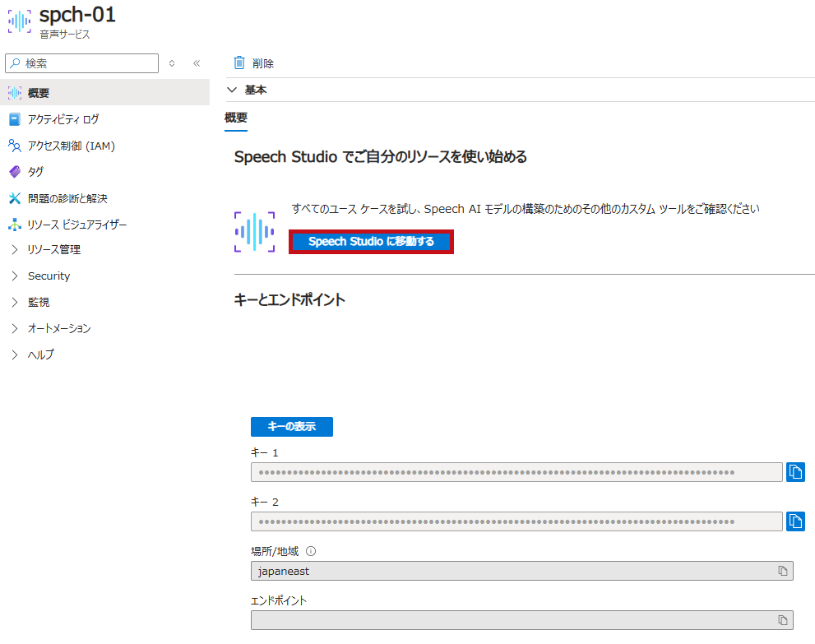Select the 概要 tab in main pane

[x=236, y=118]
